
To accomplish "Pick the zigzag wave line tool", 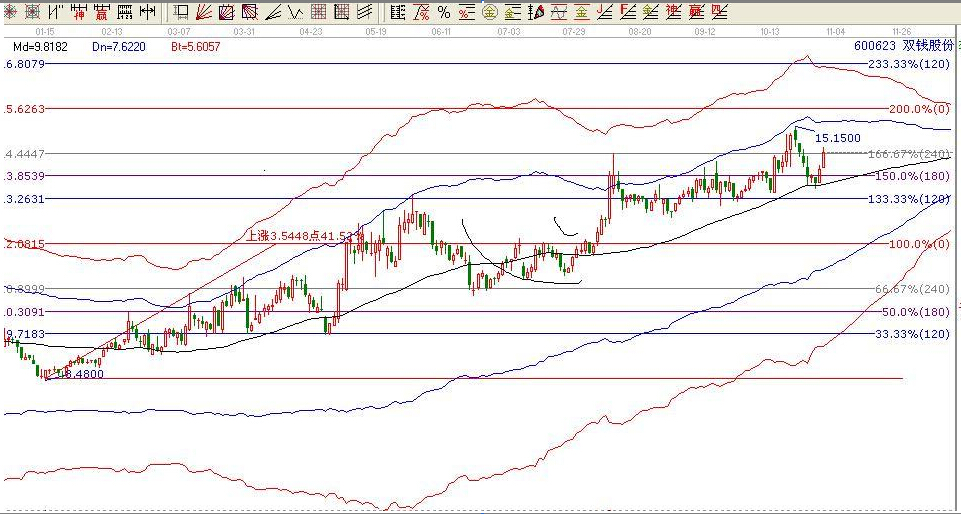I will click(x=296, y=12).
